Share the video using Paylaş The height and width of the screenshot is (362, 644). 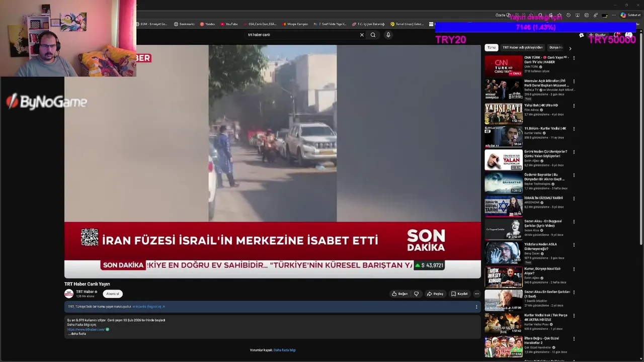(x=435, y=294)
